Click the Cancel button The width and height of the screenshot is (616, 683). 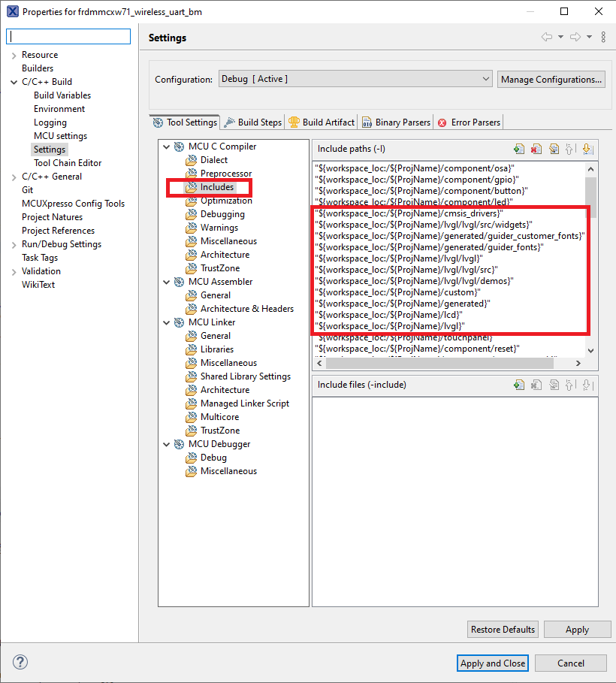(x=571, y=663)
